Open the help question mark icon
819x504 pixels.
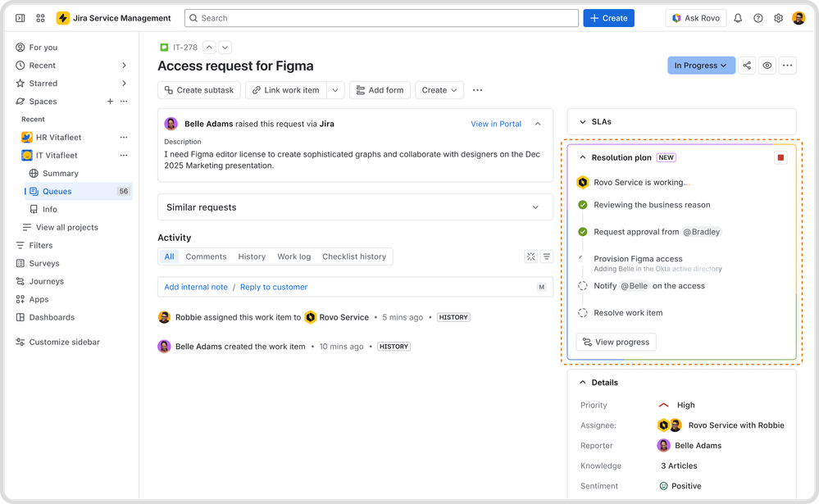[x=758, y=18]
